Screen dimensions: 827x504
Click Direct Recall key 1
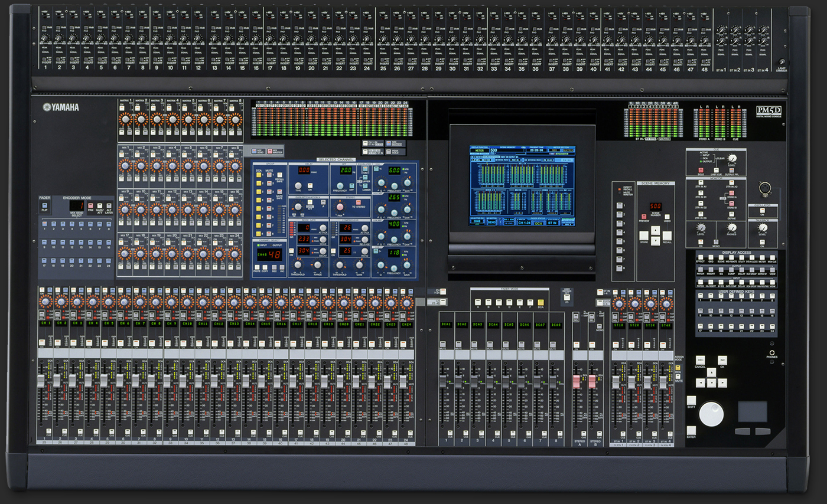tap(620, 206)
